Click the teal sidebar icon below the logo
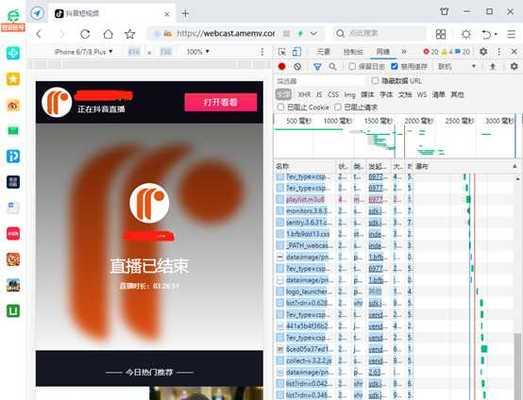 (13, 53)
